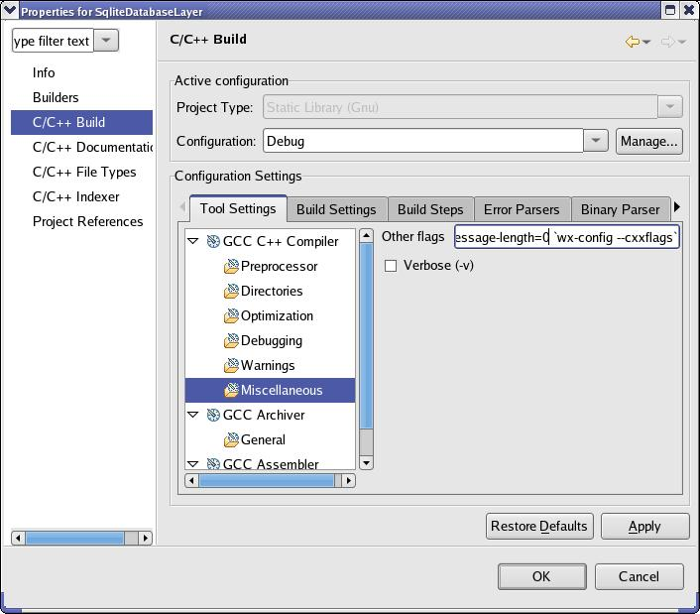700x614 pixels.
Task: Select C/C++ Build in the properties list
Action: pyautogui.click(x=81, y=122)
